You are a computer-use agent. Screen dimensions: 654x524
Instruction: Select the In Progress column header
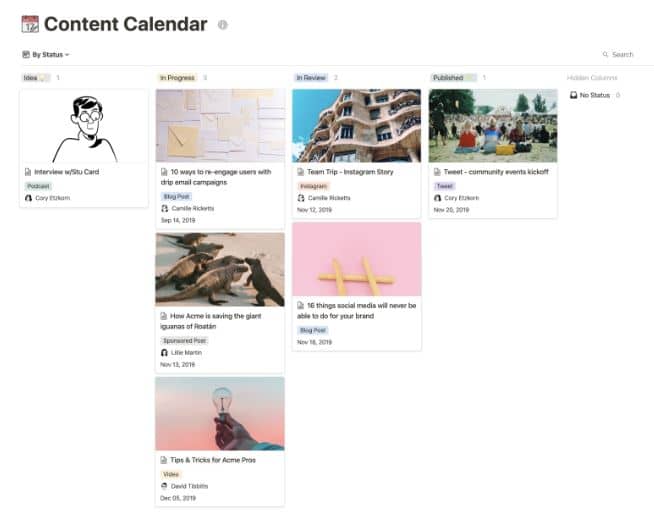pyautogui.click(x=177, y=78)
